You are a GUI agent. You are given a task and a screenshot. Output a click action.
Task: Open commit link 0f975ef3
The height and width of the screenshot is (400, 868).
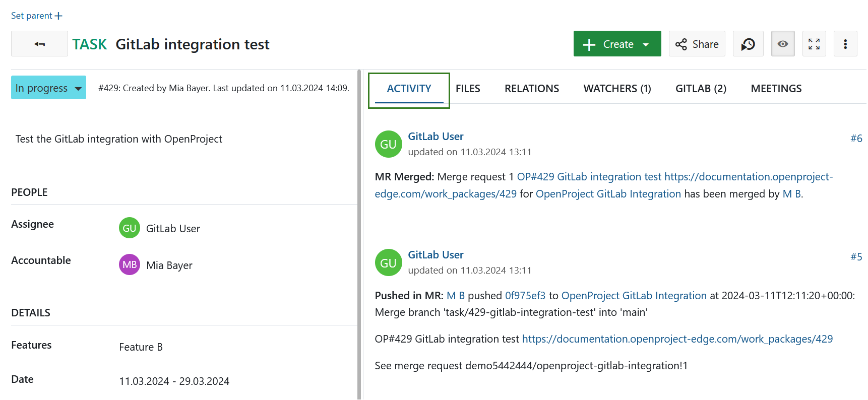[525, 296]
